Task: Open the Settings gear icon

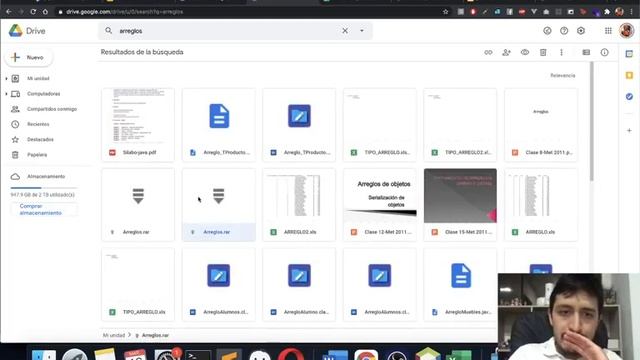Action: click(581, 31)
